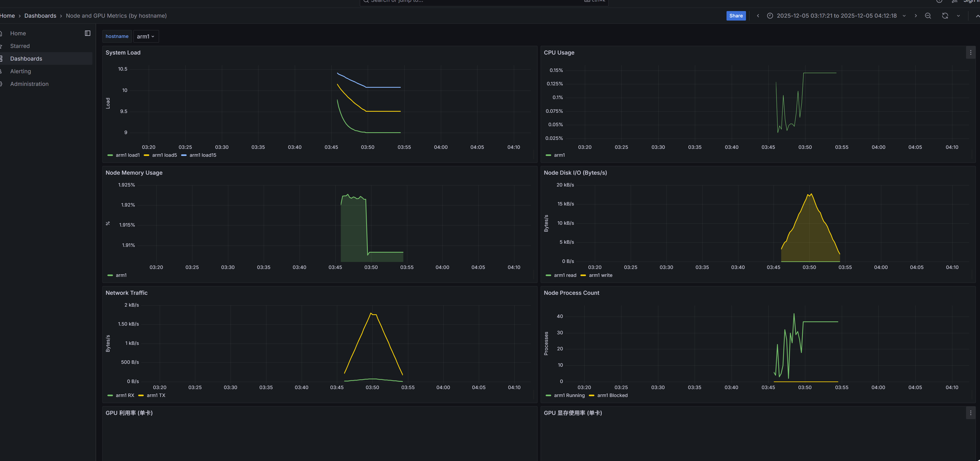Toggle the arm1 TX legend series

(x=156, y=395)
